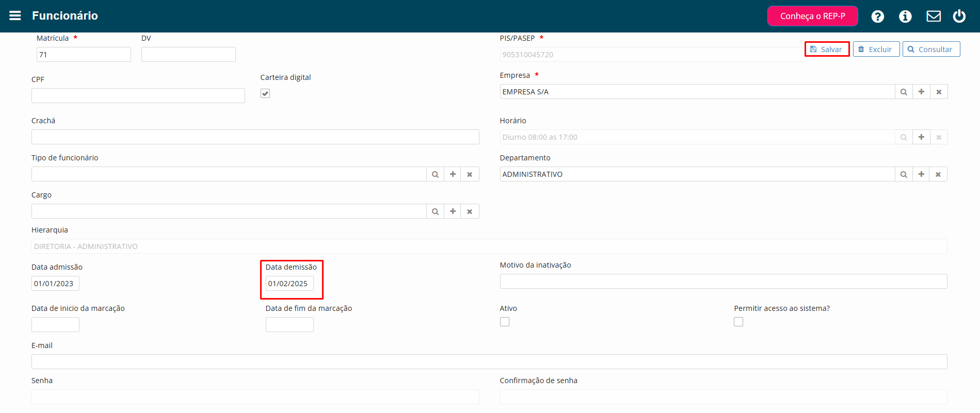Toggle the Carteira digital checkbox

coord(265,93)
